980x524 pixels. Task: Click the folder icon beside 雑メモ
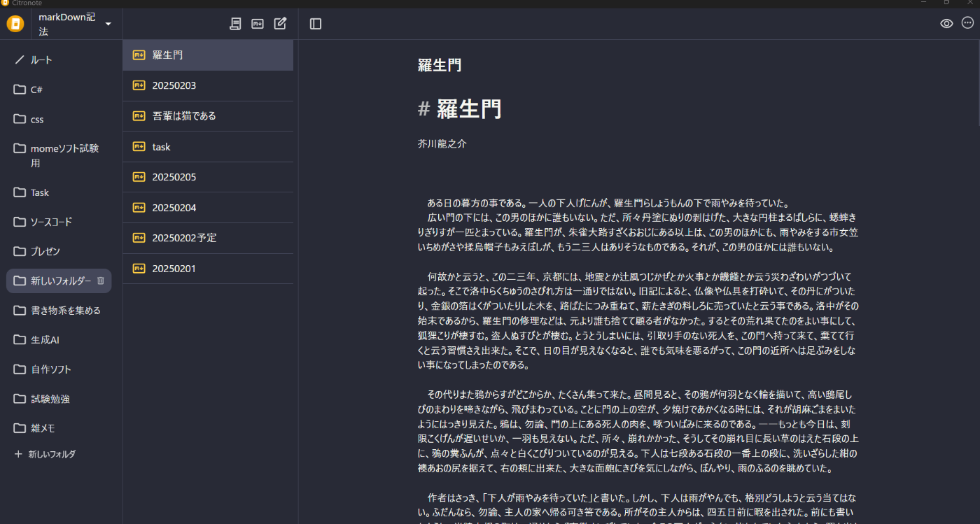point(20,428)
